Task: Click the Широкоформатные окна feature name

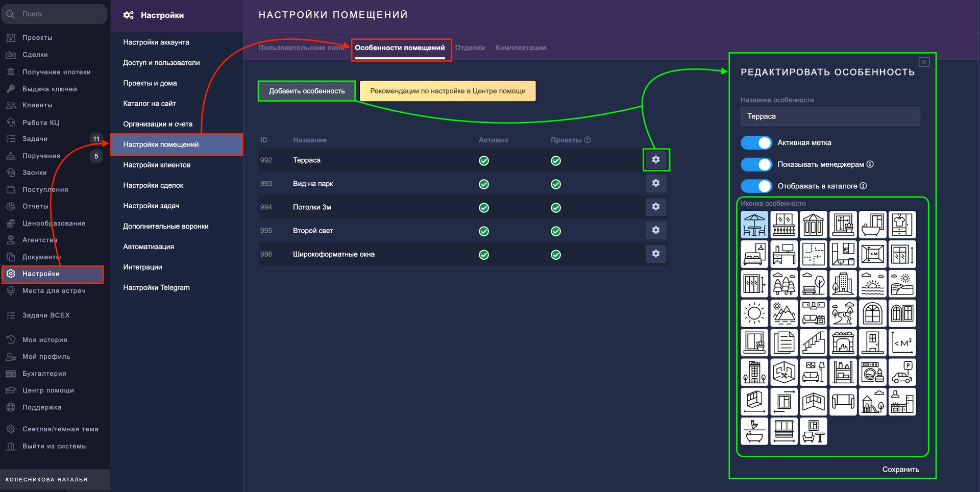Action: tap(334, 254)
